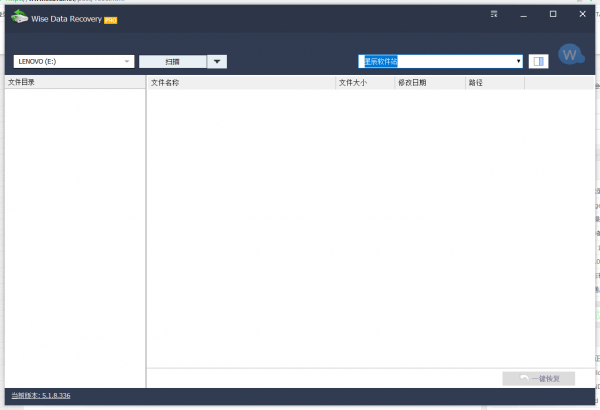Sort by the 文件大小 column header

tap(365, 83)
